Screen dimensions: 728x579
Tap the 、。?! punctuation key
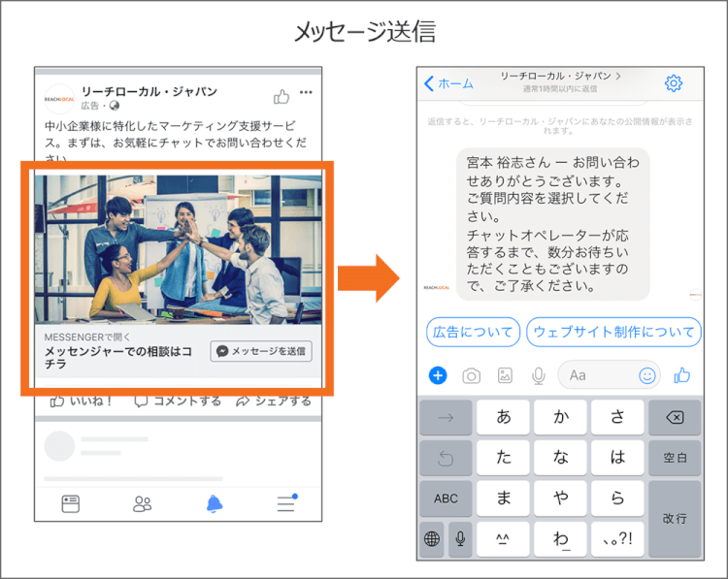(617, 538)
